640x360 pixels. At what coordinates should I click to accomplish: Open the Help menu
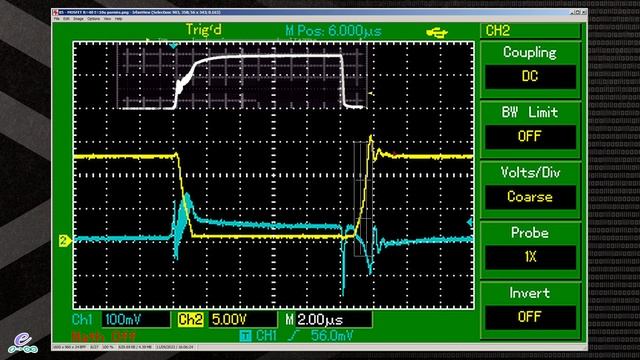(118, 19)
